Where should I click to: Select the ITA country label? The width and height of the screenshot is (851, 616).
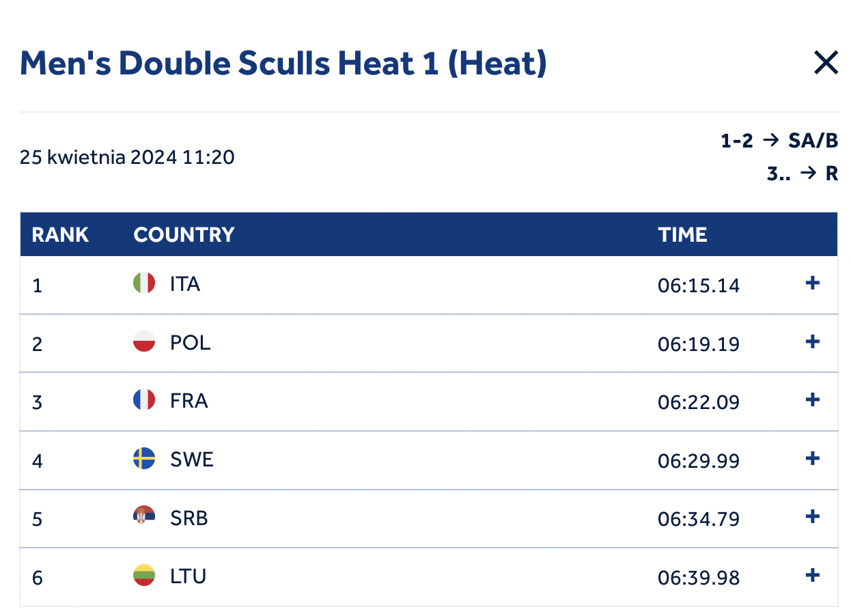185,283
